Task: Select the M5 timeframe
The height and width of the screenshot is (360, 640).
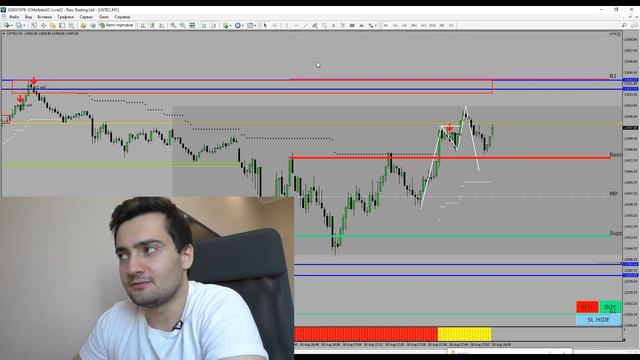Action: [x=395, y=25]
